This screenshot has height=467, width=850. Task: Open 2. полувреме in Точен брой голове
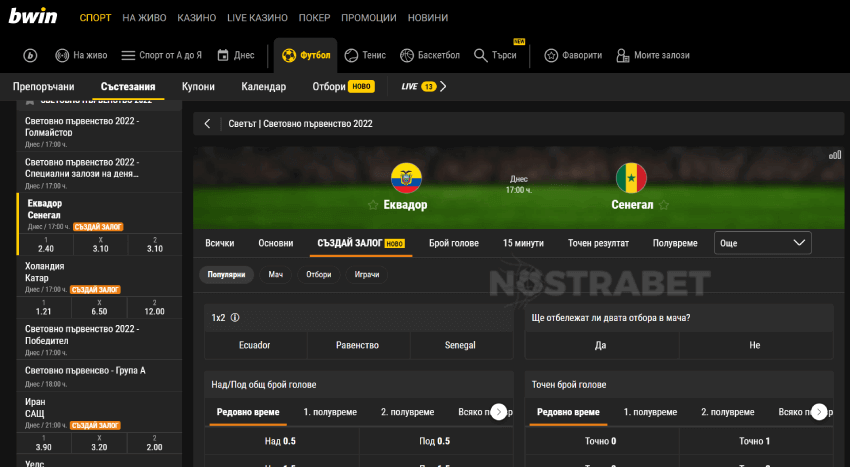(727, 412)
